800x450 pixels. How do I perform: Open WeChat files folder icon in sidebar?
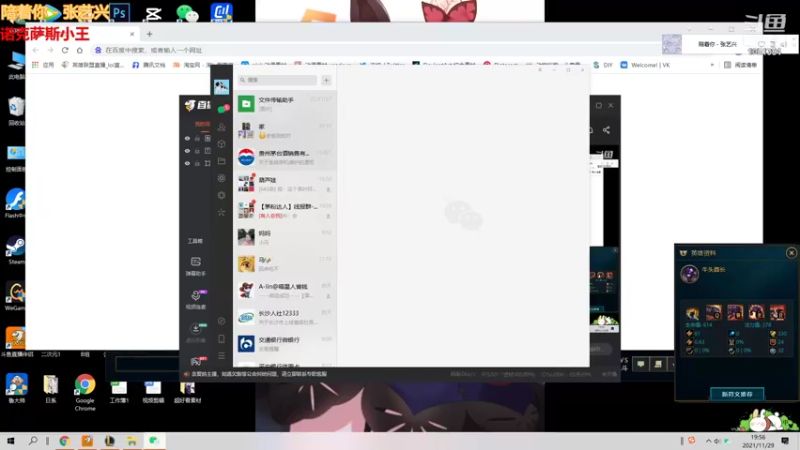pos(221,161)
